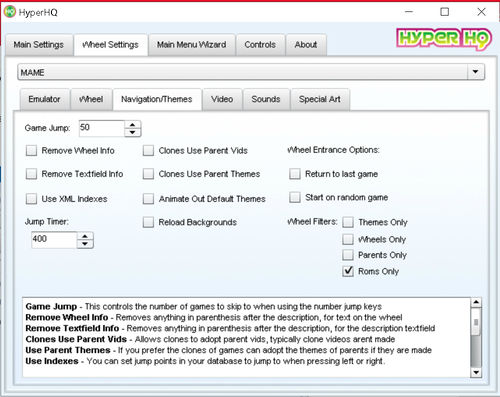The width and height of the screenshot is (500, 397).
Task: Click the HyperHQ logo in the top right
Action: click(x=444, y=39)
